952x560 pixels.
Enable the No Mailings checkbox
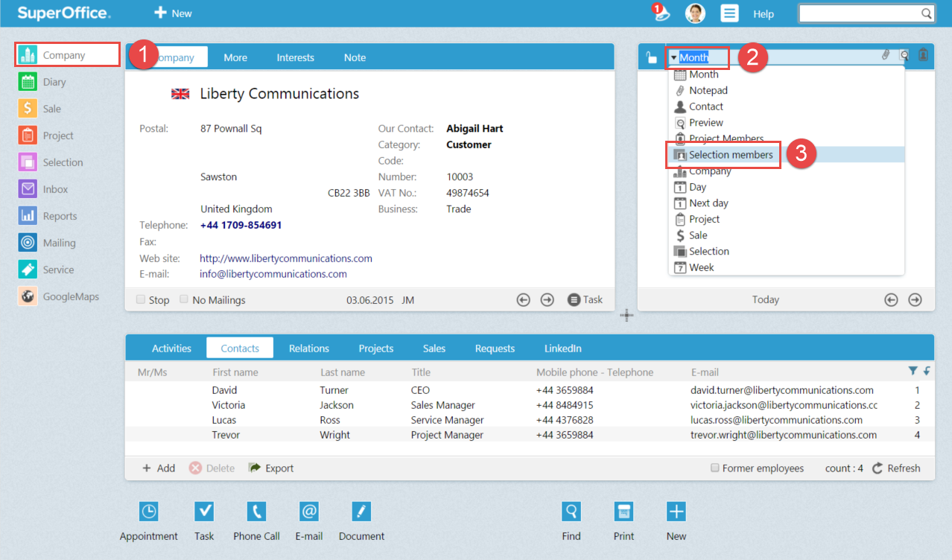tap(184, 299)
